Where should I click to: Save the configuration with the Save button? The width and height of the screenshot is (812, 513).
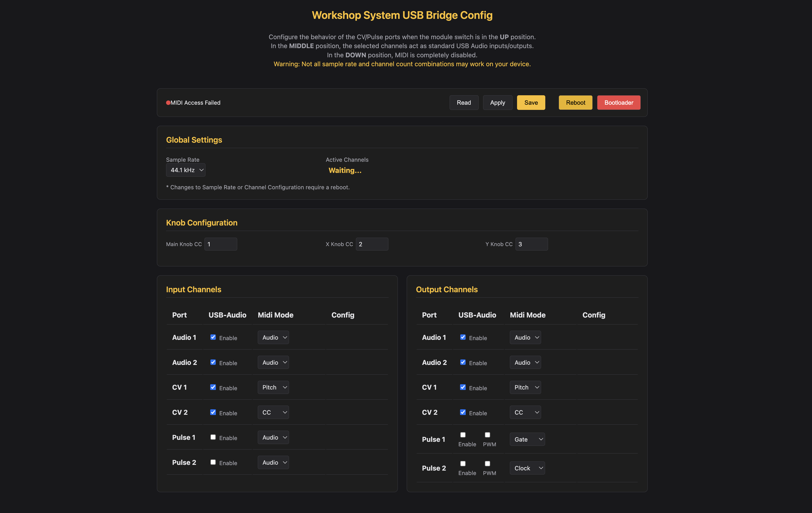pyautogui.click(x=531, y=103)
